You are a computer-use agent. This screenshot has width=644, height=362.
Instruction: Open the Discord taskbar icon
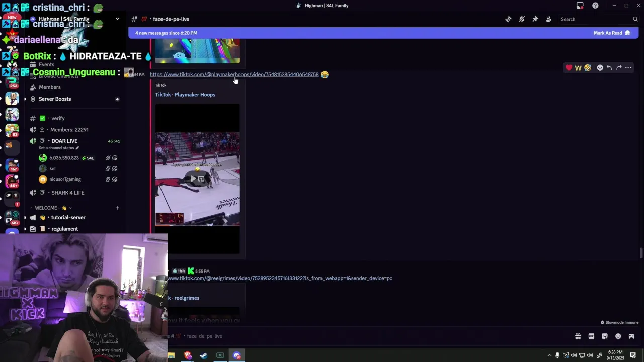click(x=237, y=355)
